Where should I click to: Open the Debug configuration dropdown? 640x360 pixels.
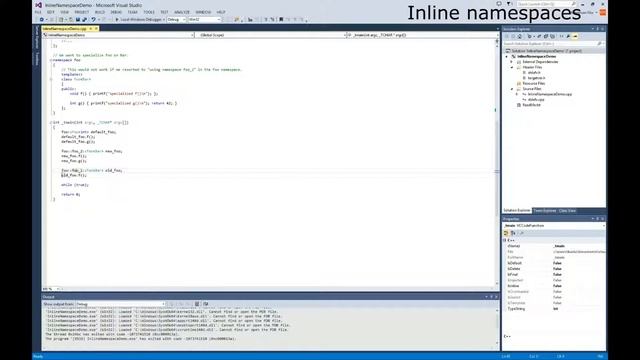176,19
